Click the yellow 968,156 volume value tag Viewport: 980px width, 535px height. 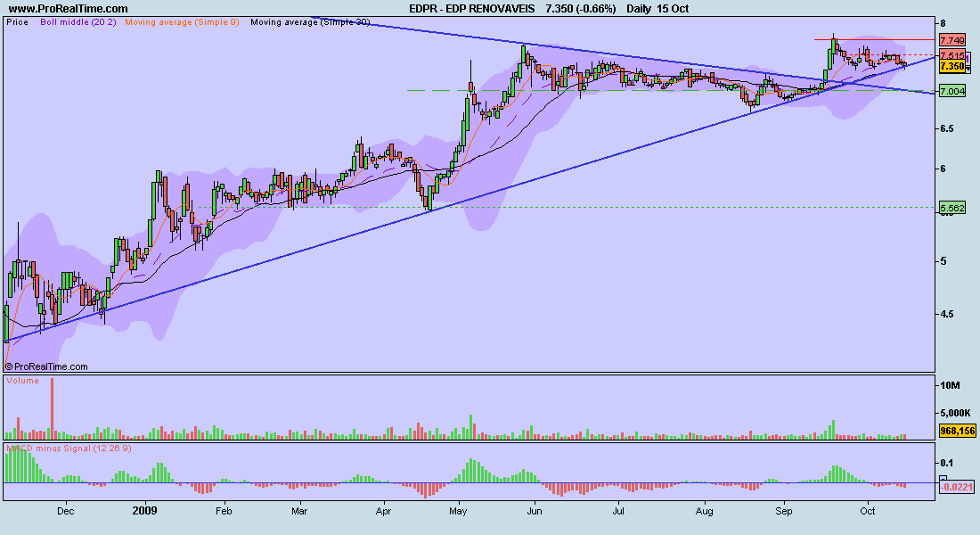coord(958,431)
